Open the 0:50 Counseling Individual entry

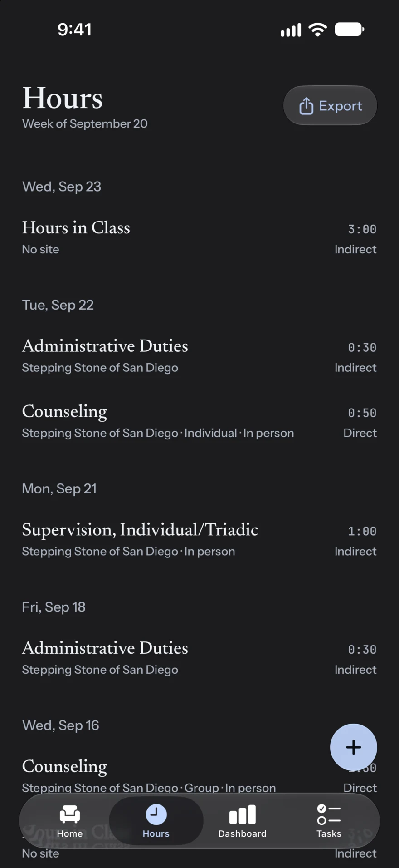click(x=199, y=421)
